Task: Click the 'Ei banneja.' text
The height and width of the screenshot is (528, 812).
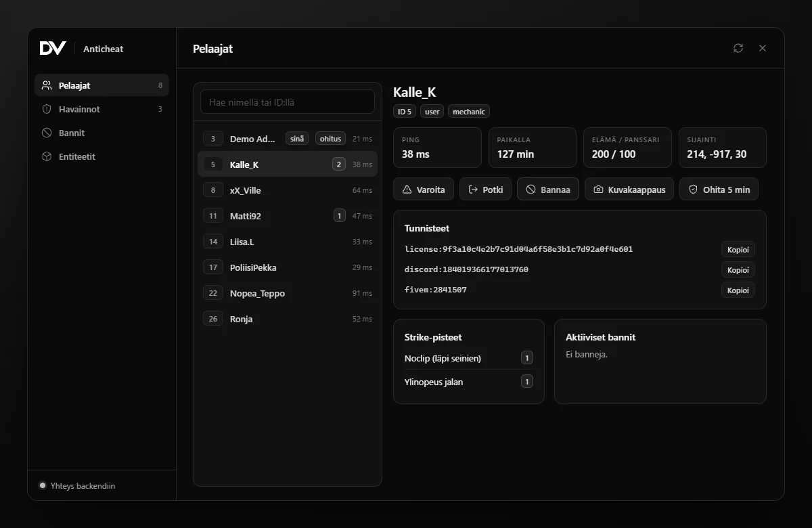Action: pyautogui.click(x=587, y=354)
